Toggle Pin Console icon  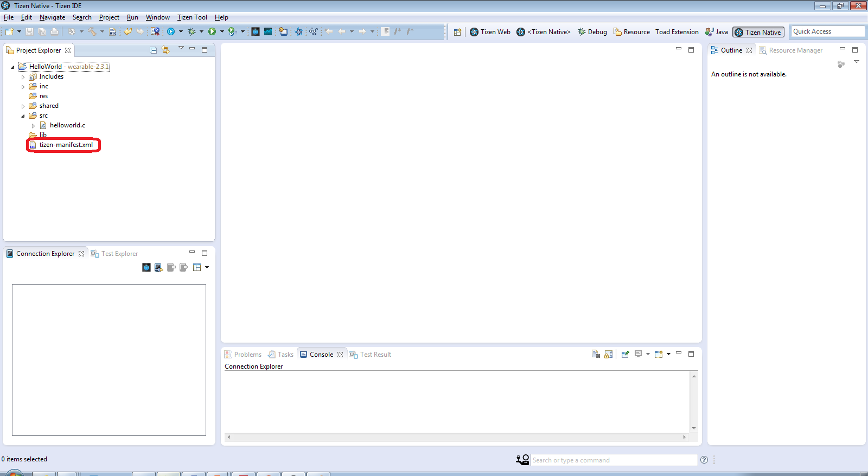coord(625,354)
